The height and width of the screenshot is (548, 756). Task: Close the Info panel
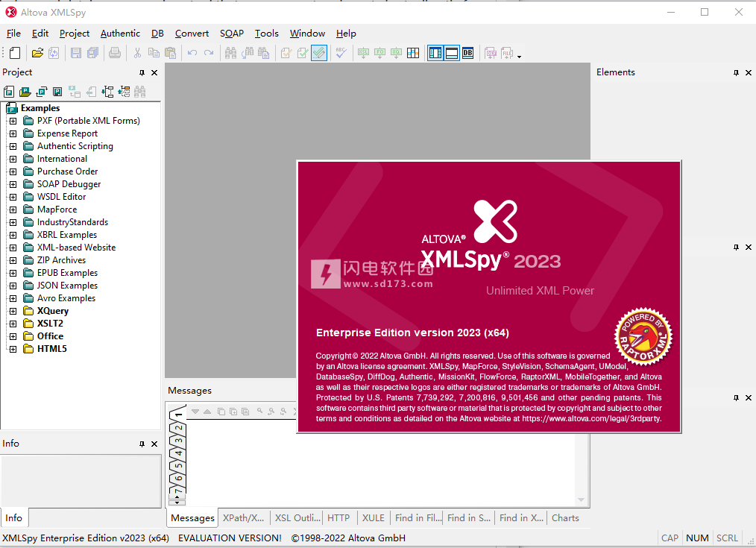(x=154, y=444)
